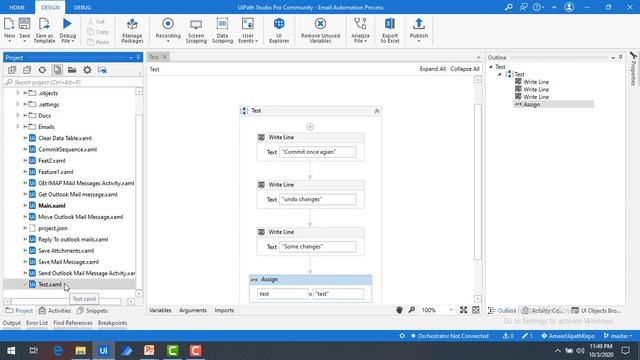Expand the .settings folder
The height and width of the screenshot is (360, 640).
(18, 104)
